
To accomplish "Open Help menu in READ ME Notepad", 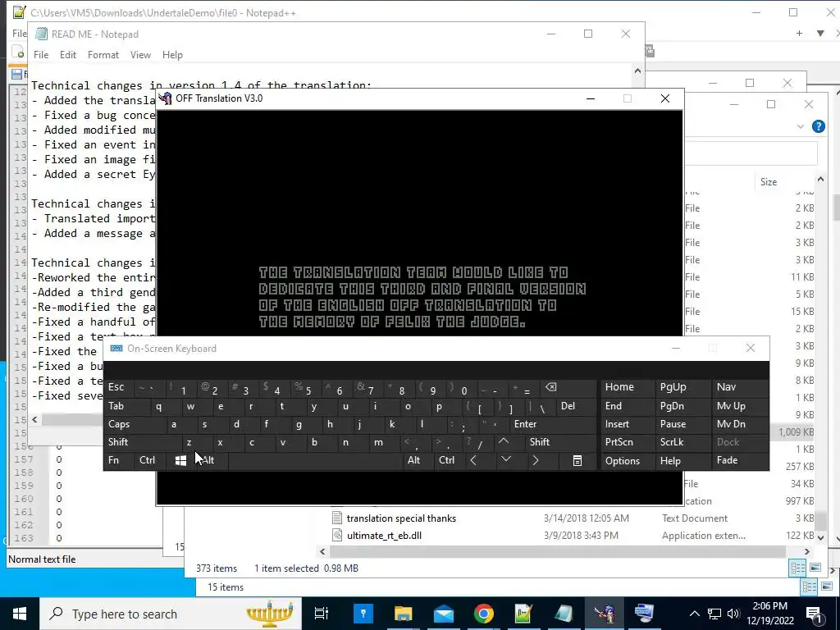I will pos(172,55).
